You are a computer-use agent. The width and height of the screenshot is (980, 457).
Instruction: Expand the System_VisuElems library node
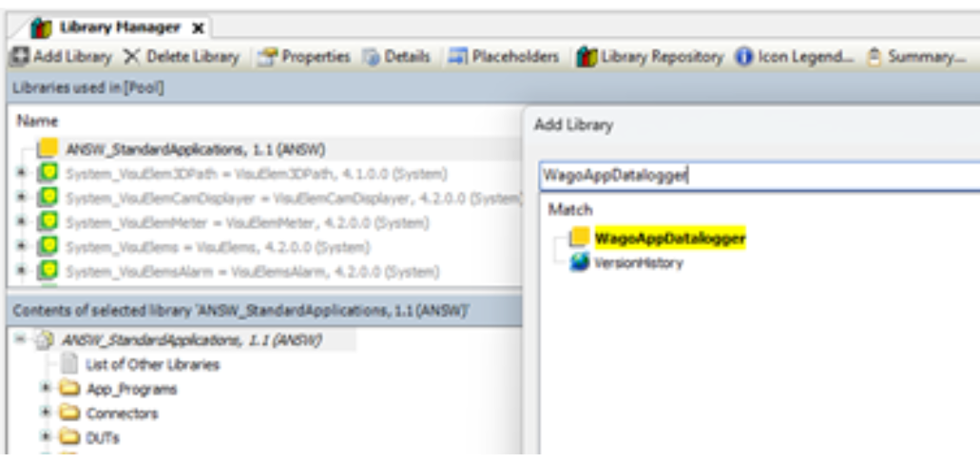pyautogui.click(x=23, y=247)
